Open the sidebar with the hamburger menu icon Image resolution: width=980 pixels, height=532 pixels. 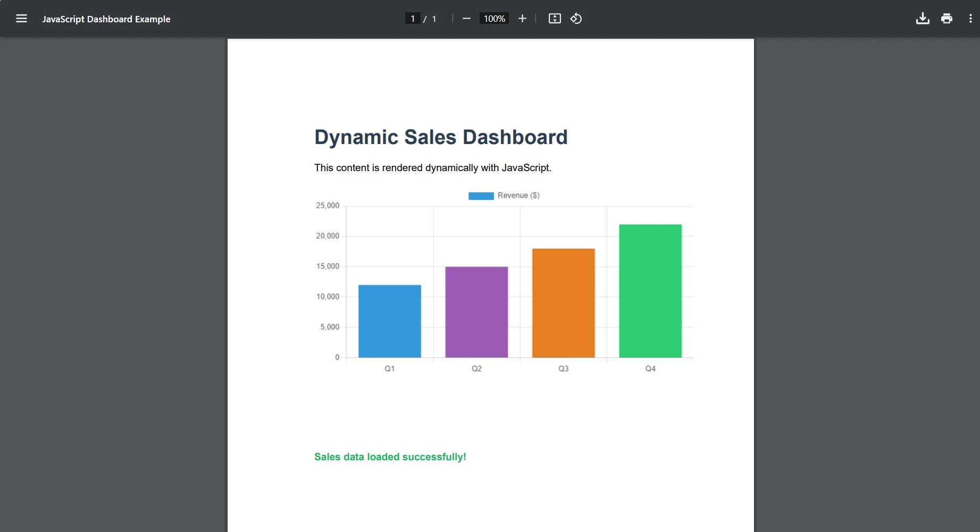pyautogui.click(x=21, y=19)
